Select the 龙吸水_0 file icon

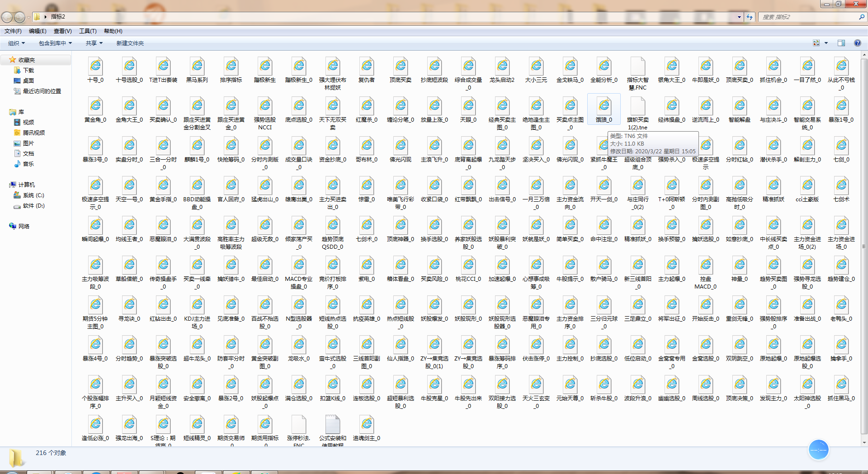pos(299,345)
